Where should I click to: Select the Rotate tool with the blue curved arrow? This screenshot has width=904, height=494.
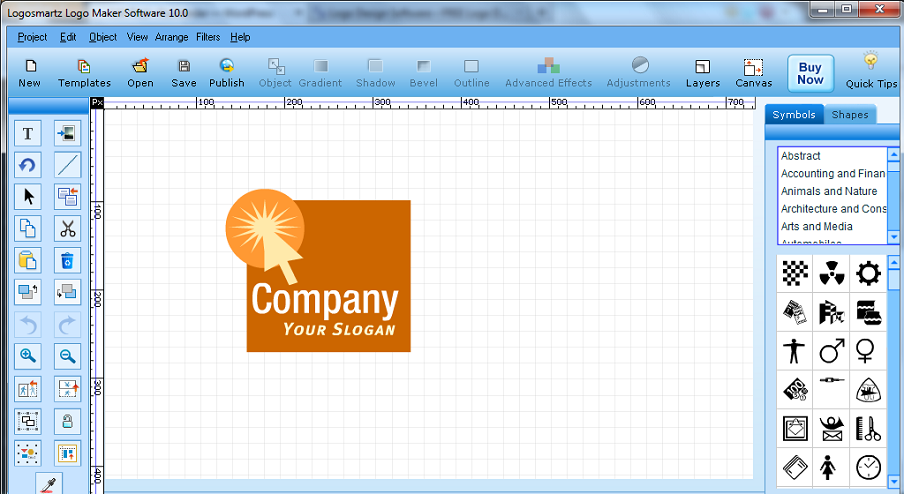[28, 165]
